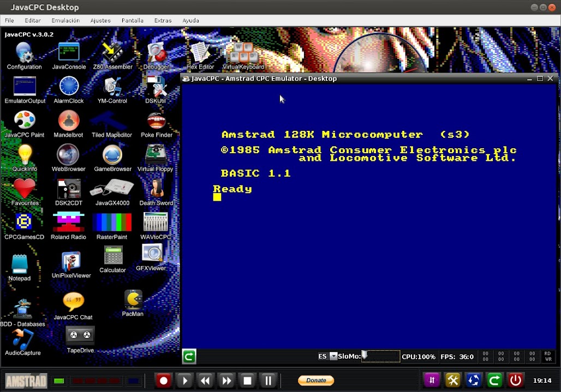This screenshot has width=561, height=392.
Task: Click the fast-forward button
Action: [x=226, y=381]
